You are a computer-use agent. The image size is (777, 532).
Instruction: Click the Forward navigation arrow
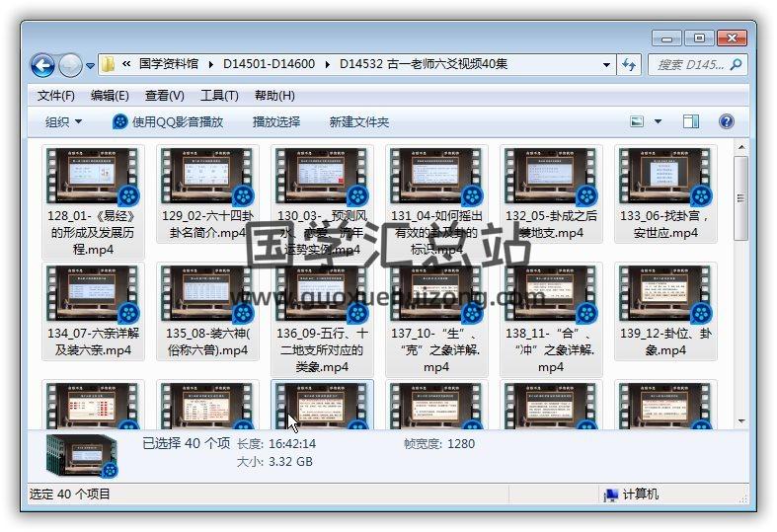point(70,65)
